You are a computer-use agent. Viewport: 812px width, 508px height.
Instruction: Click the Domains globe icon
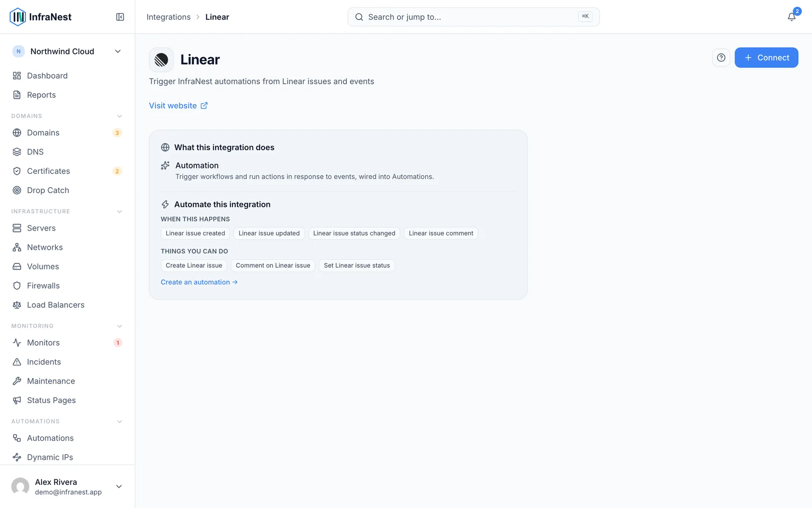click(17, 132)
